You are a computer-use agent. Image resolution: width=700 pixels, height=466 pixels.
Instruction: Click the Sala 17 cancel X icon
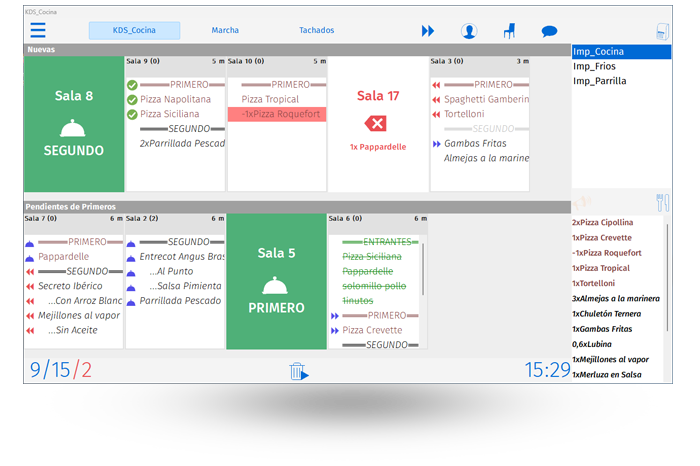tap(376, 123)
